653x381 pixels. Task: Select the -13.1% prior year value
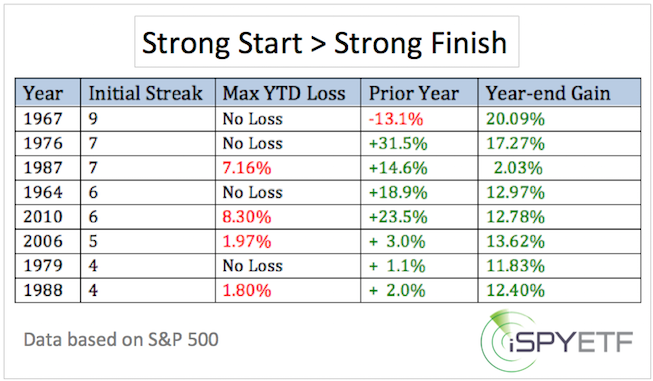click(x=396, y=120)
